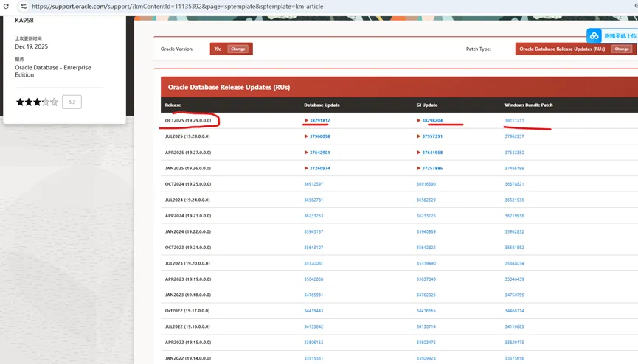Reload the page with the browser refresh icon

coord(6,6)
